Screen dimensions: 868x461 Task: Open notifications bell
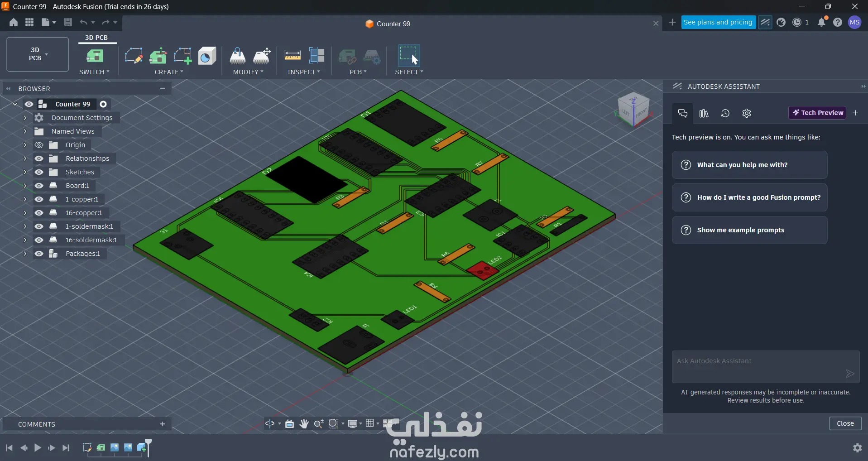pyautogui.click(x=822, y=22)
